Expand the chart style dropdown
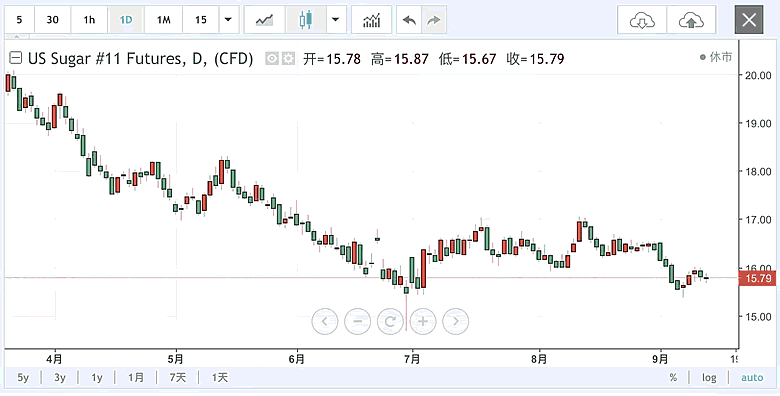 pos(336,20)
